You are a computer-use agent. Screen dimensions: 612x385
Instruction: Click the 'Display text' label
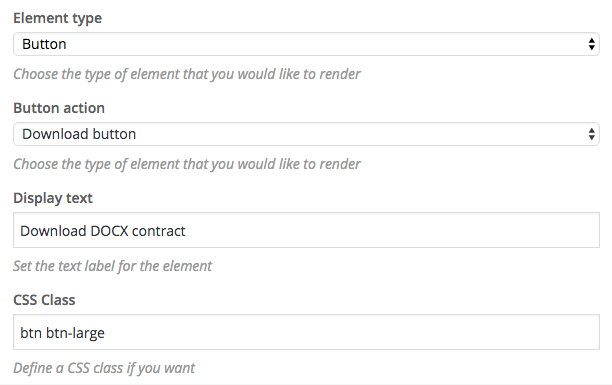click(53, 198)
